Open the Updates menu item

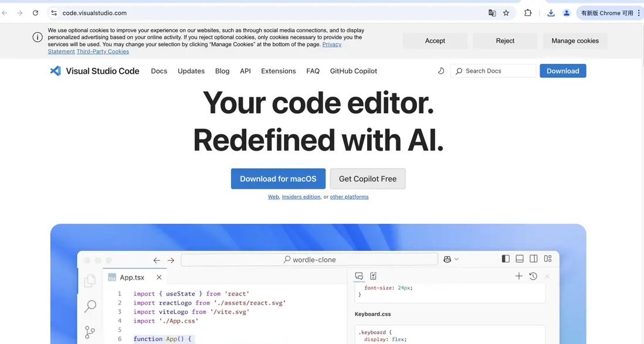[x=191, y=71]
